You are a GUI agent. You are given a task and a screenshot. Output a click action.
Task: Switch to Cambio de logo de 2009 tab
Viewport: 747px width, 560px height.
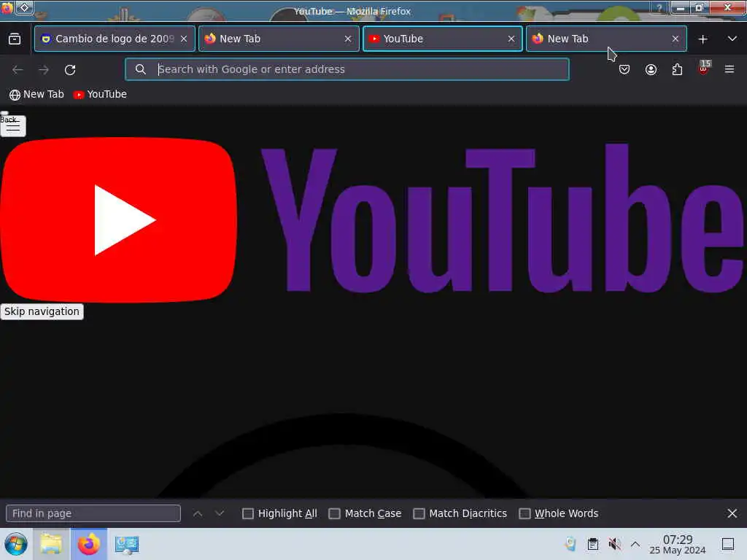115,39
